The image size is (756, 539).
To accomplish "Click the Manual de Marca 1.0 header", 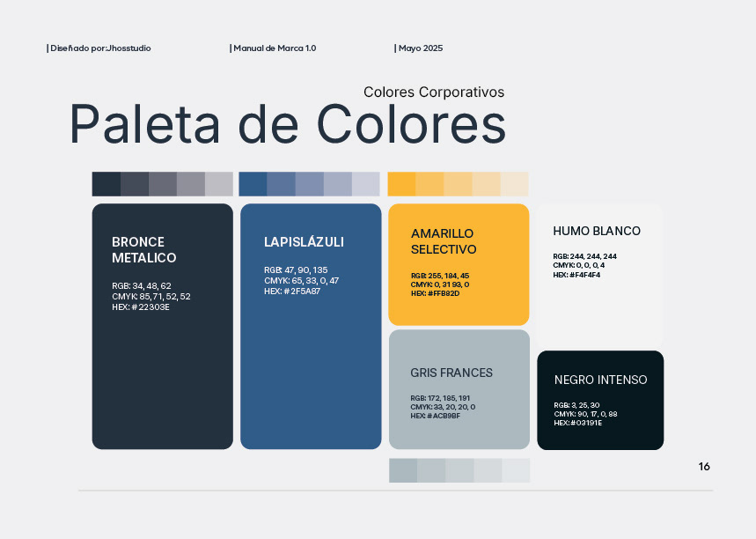I will [273, 48].
